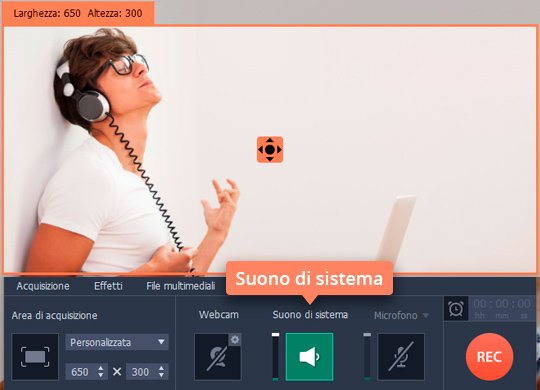Click the 00:00:00 timer display
The image size is (540, 390).
[501, 308]
